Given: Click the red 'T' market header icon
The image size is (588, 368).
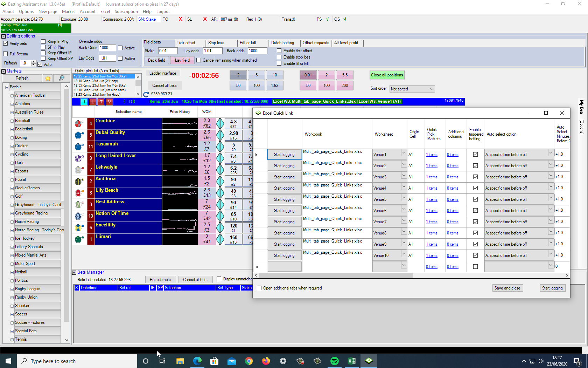Looking at the screenshot, I should pyautogui.click(x=101, y=102).
